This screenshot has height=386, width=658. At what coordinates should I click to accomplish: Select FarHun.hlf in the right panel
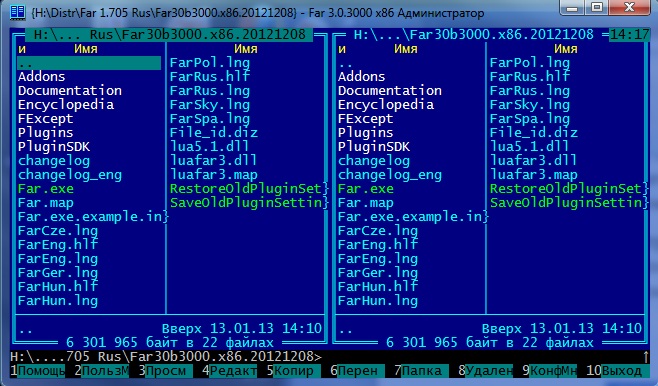pyautogui.click(x=377, y=287)
